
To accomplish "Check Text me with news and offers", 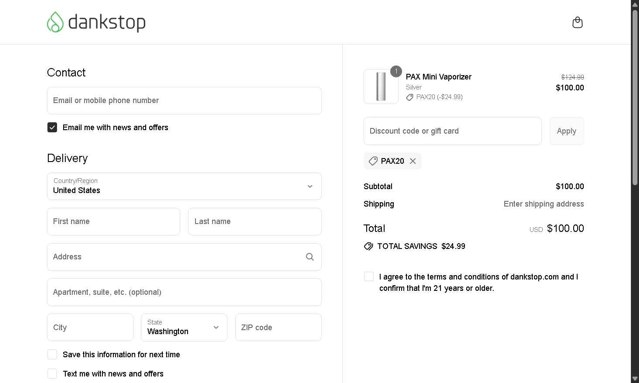I will click(x=52, y=374).
